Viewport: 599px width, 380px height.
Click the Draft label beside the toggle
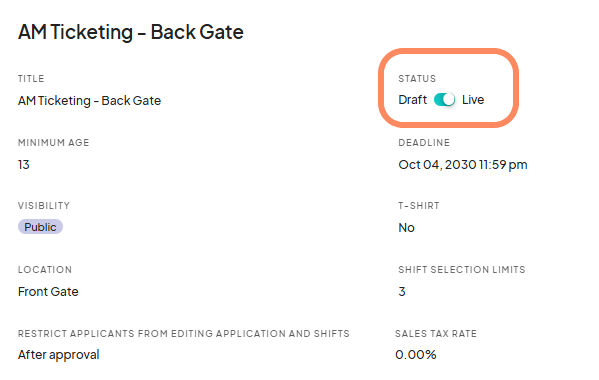[413, 100]
